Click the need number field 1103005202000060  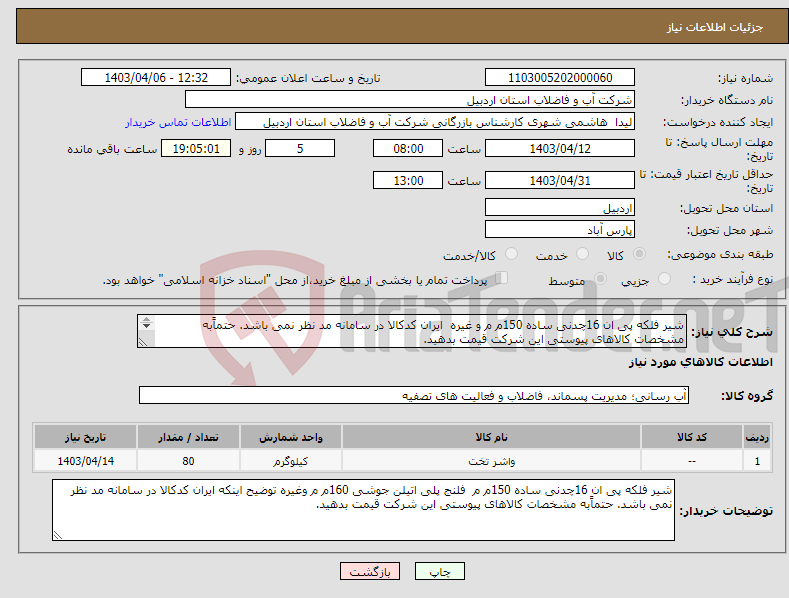click(560, 78)
